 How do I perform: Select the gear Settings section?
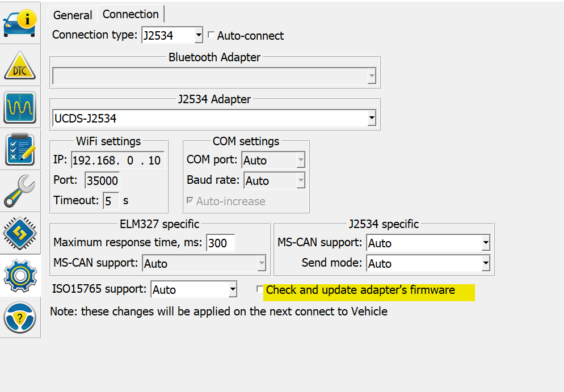[x=20, y=275]
